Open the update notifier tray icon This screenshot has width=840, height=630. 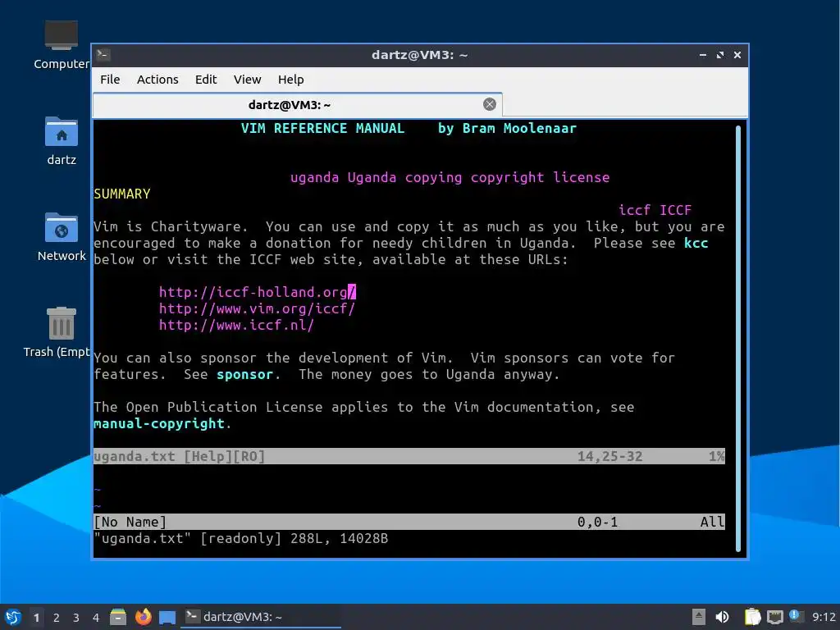[x=796, y=616]
